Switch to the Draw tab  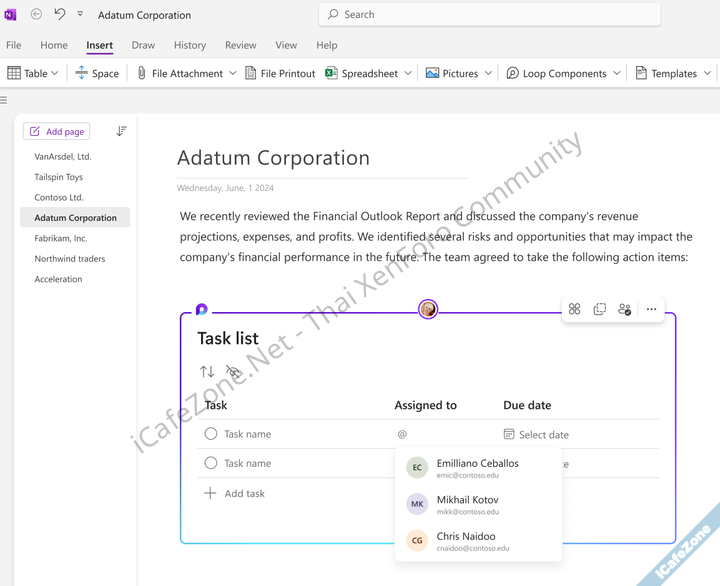pyautogui.click(x=143, y=45)
